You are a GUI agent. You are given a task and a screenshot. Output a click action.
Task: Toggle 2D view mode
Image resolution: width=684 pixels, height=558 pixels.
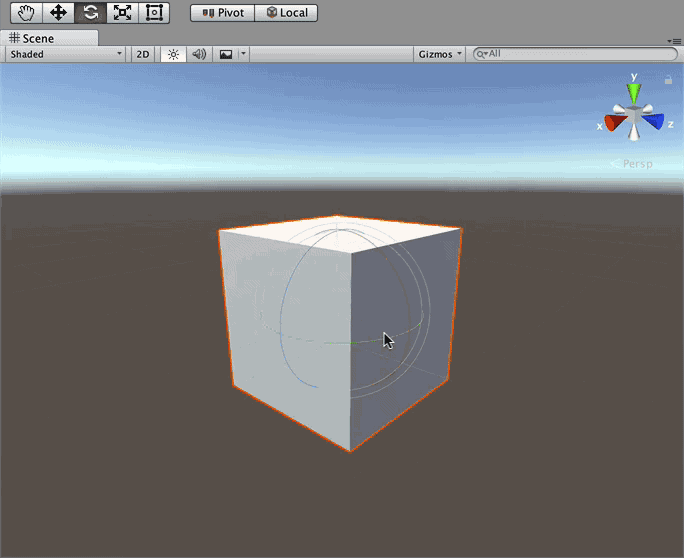point(143,54)
